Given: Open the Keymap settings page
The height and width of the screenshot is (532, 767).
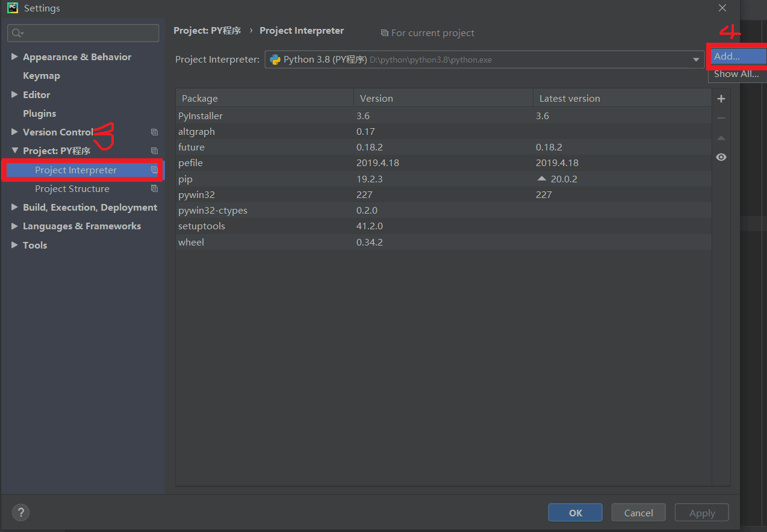Looking at the screenshot, I should (x=42, y=76).
